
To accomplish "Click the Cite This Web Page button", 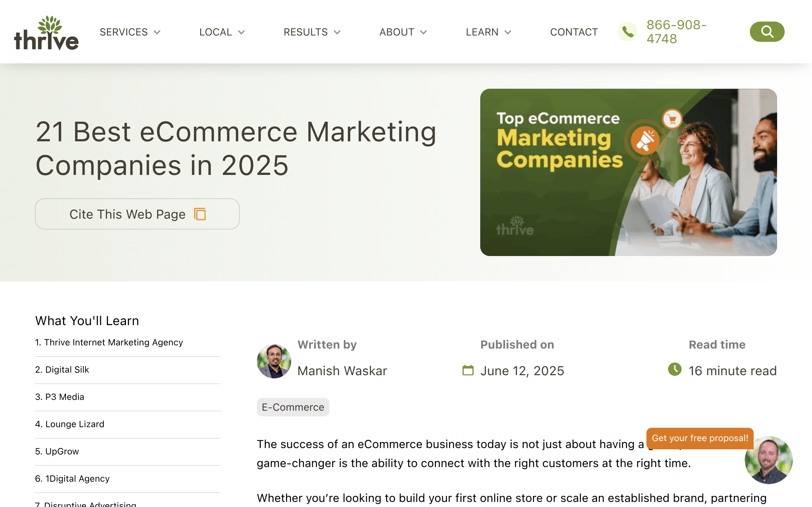I will [x=137, y=214].
